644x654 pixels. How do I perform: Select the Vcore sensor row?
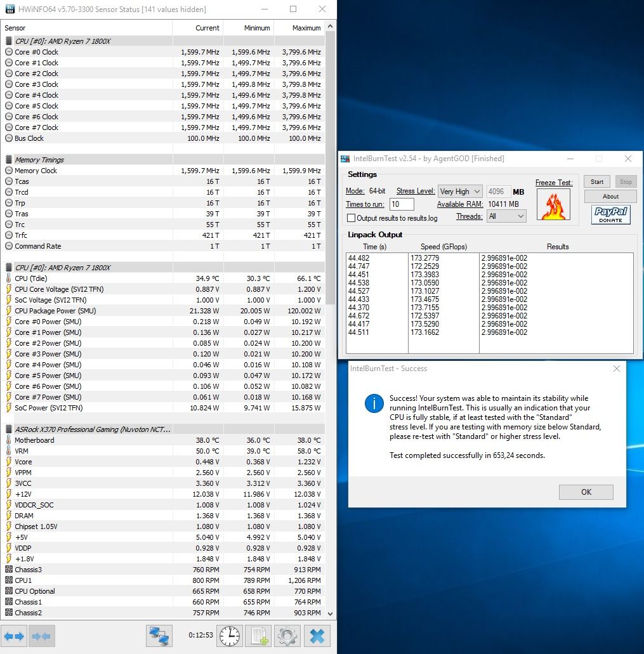pyautogui.click(x=163, y=462)
